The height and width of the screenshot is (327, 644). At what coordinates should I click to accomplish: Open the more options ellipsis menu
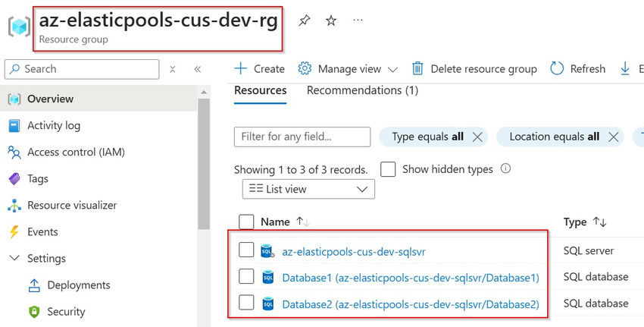pos(358,20)
